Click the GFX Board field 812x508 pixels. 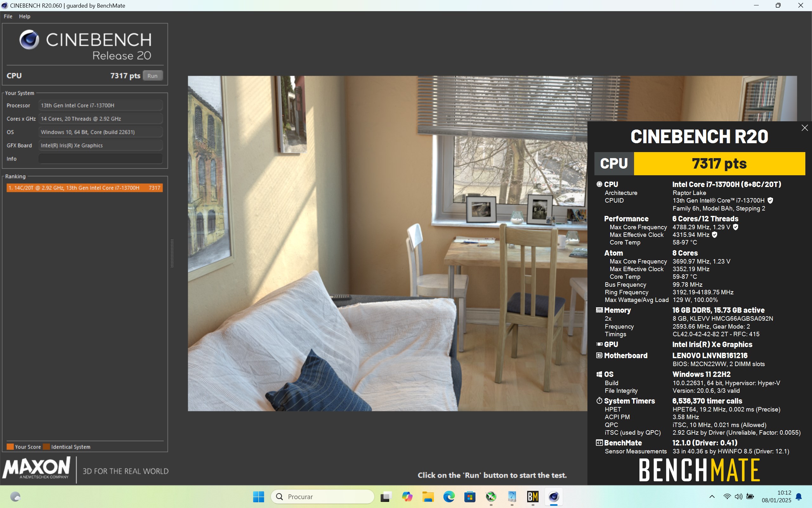pos(100,145)
